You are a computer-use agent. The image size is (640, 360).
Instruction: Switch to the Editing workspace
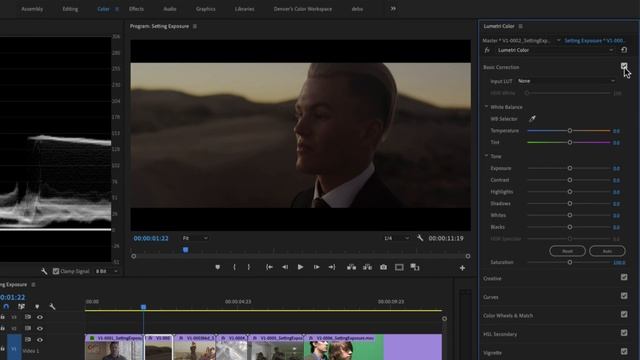[70, 9]
